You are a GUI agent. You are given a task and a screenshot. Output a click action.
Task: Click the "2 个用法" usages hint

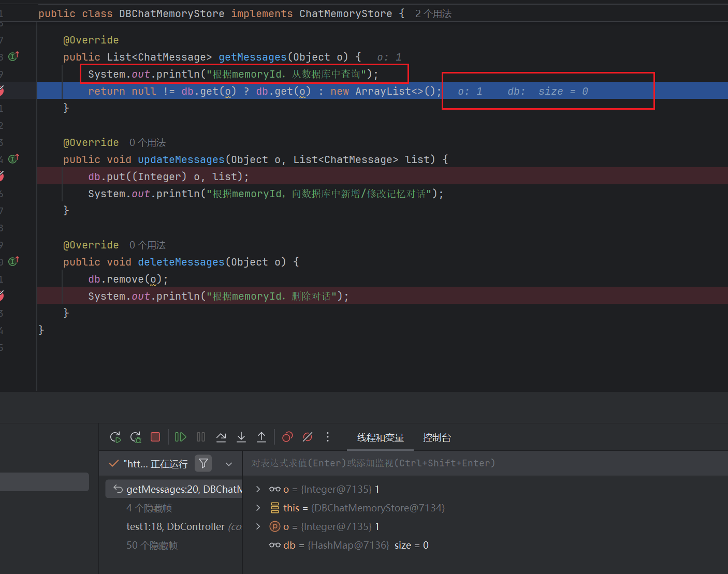433,14
